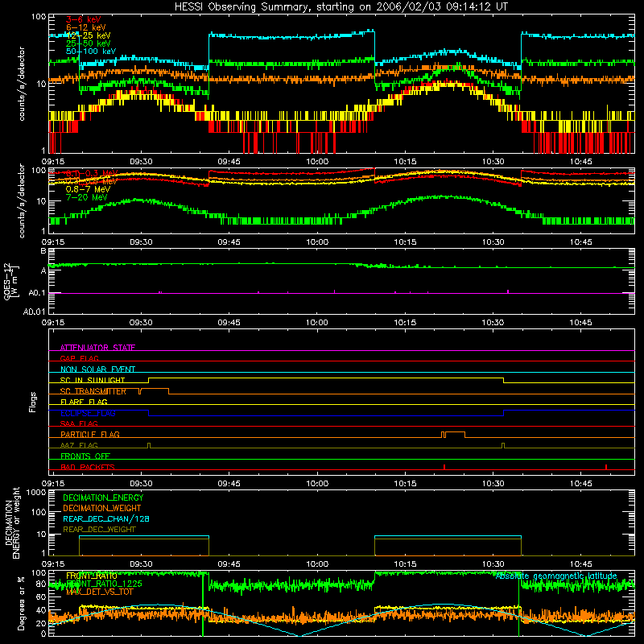Select the orange 6-12 keV legend label

coord(86,27)
